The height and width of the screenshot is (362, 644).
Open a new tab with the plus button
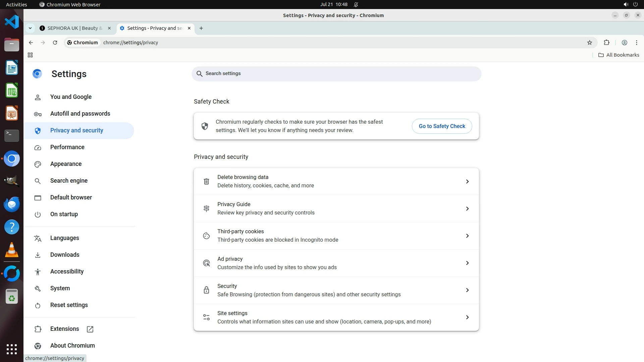click(x=201, y=28)
